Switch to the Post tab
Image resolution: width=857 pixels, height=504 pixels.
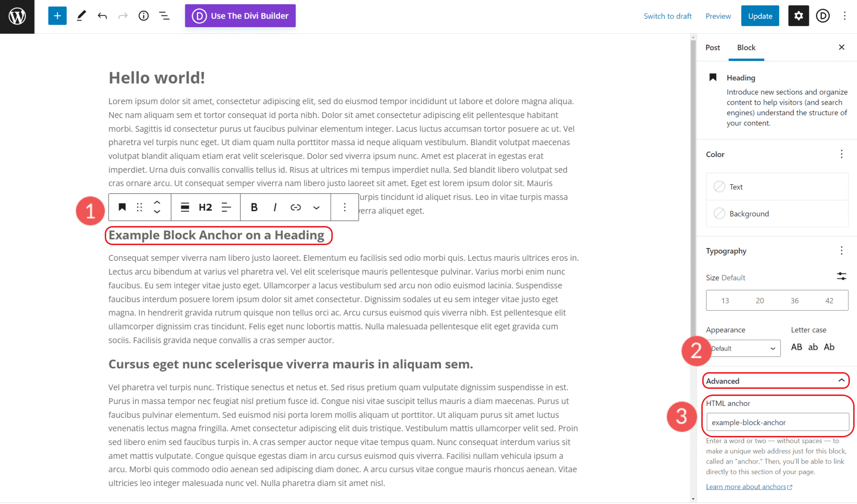[712, 48]
